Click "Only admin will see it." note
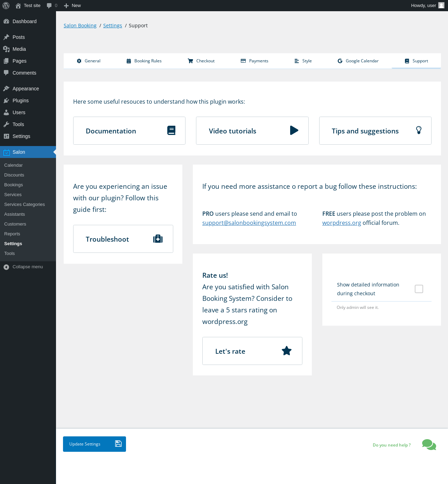 pos(358,307)
